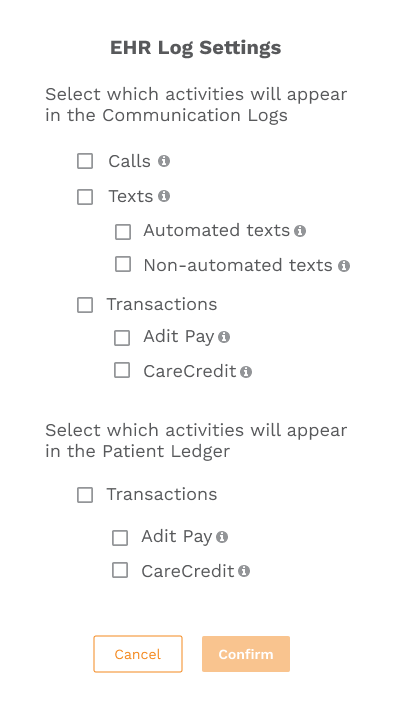Click Patient Ledger CareCredit info icon
Image resolution: width=393 pixels, height=717 pixels.
(x=244, y=571)
